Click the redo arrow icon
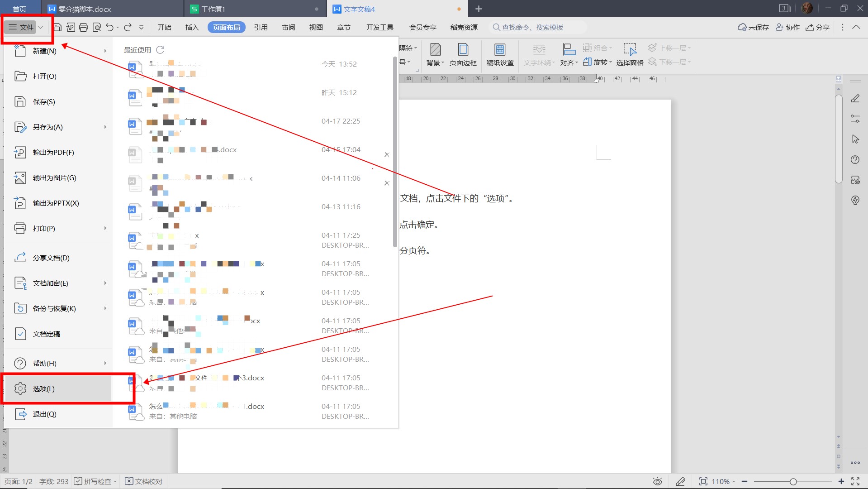 (x=128, y=28)
